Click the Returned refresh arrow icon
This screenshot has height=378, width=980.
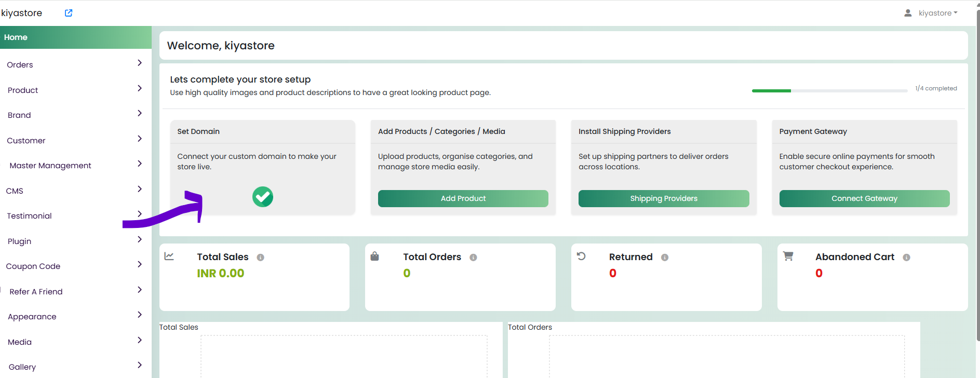(581, 256)
